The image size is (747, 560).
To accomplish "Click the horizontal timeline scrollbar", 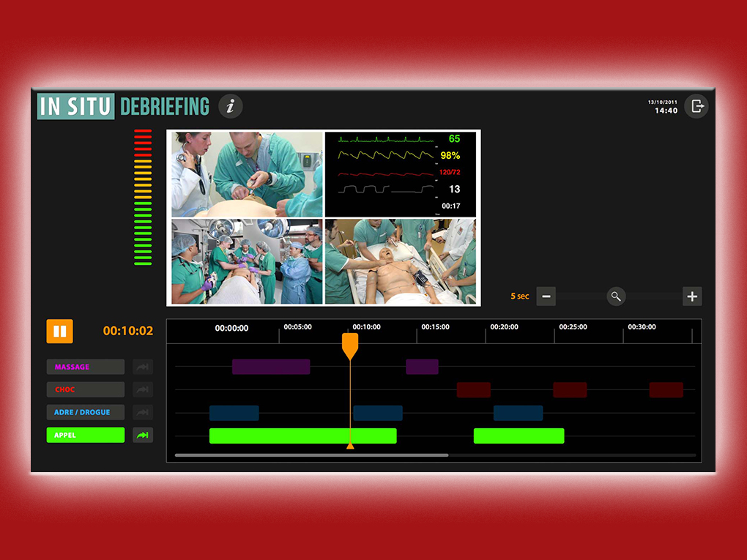I will [x=311, y=455].
